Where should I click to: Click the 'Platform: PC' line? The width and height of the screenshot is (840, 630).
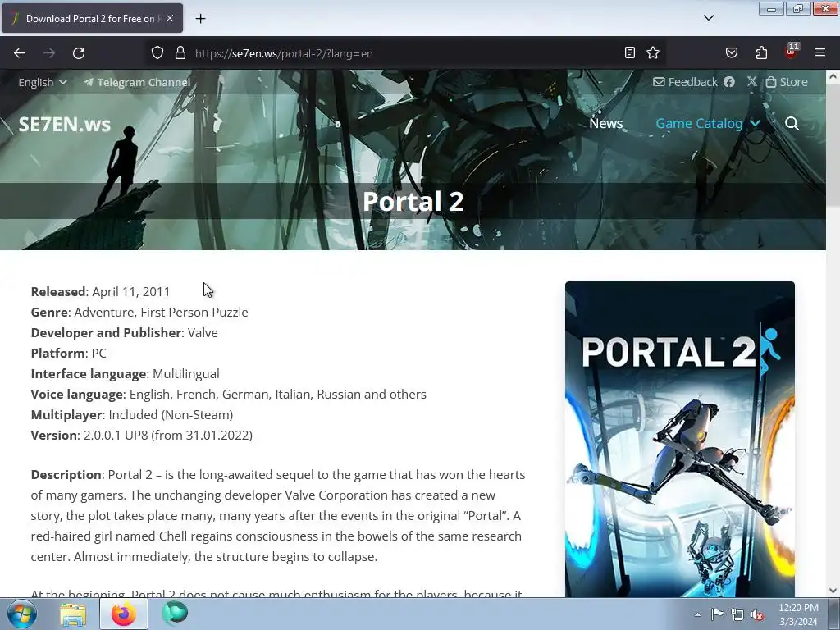click(69, 353)
